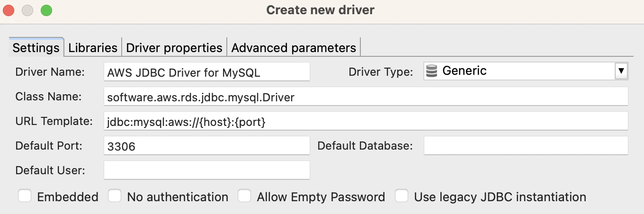Image resolution: width=644 pixels, height=214 pixels.
Task: Click the Default Database label
Action: pyautogui.click(x=365, y=146)
